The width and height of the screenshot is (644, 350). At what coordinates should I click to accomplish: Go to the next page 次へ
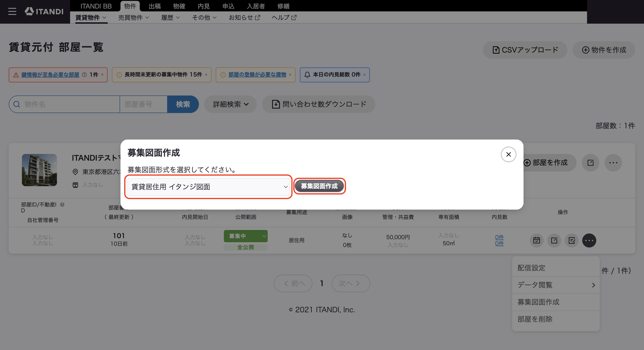351,283
